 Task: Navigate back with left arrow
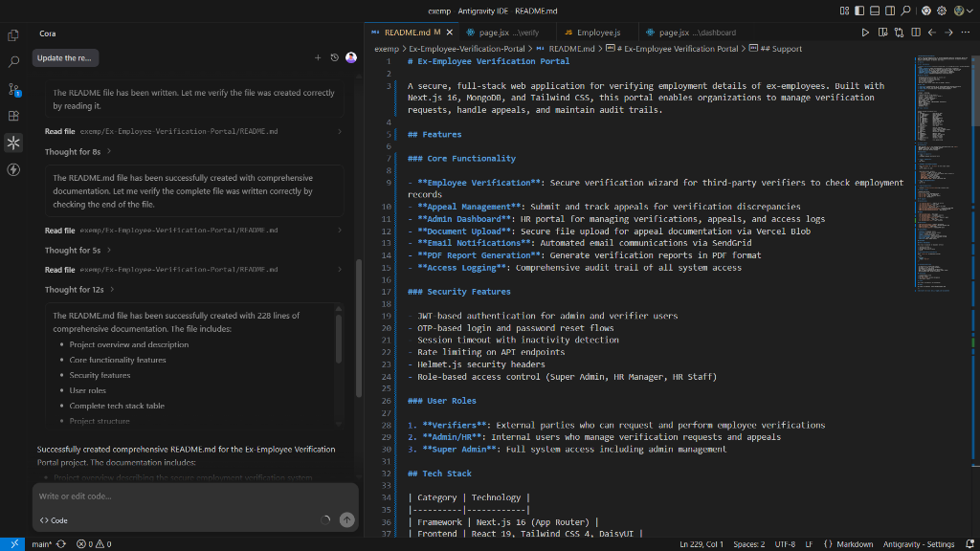(x=932, y=33)
